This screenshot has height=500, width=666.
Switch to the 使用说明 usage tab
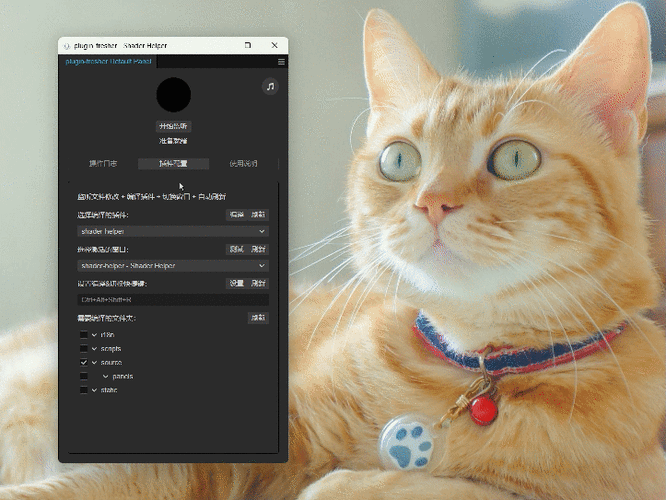[243, 164]
